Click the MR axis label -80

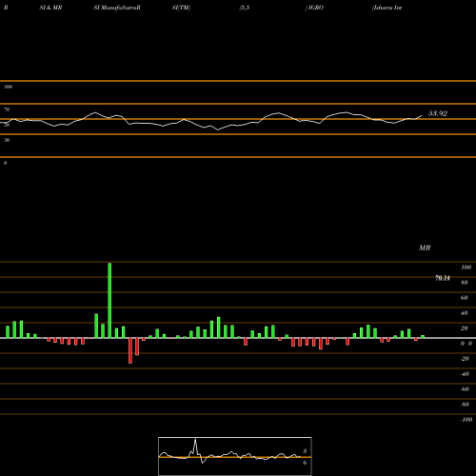click(x=465, y=405)
